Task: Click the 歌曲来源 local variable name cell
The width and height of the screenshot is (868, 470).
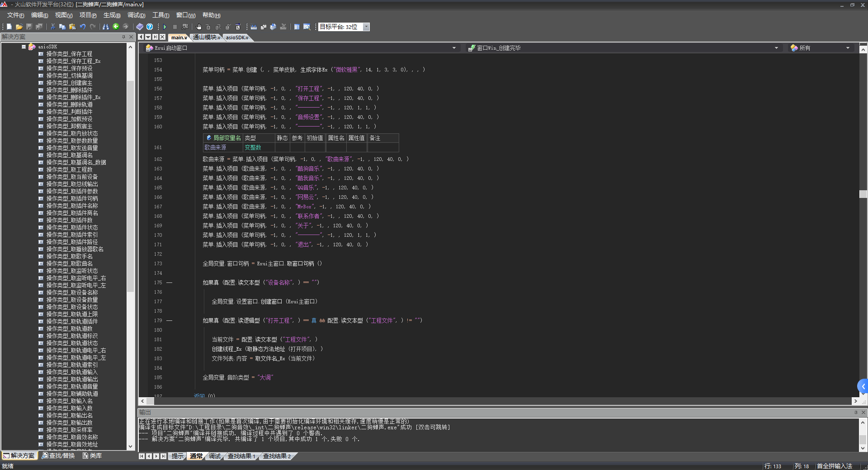Action: coord(223,147)
